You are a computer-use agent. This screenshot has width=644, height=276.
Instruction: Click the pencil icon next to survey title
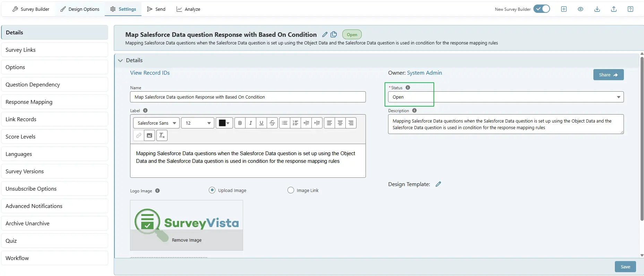(x=325, y=34)
